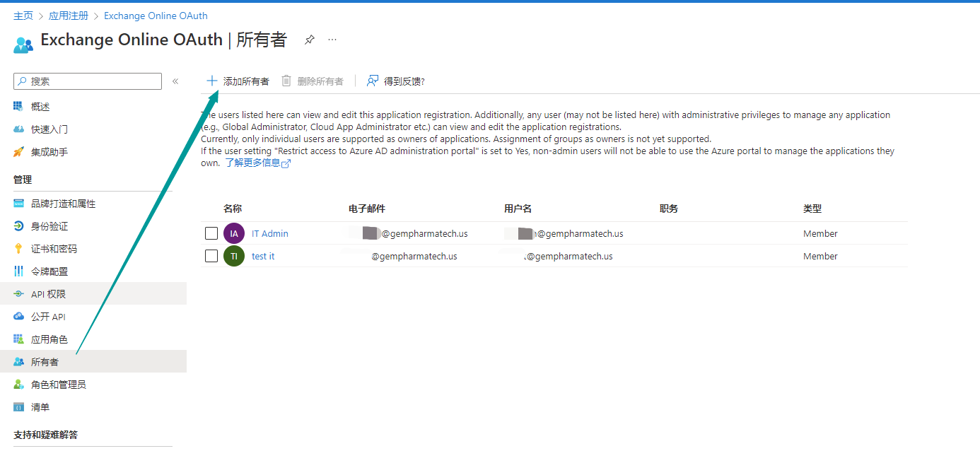The width and height of the screenshot is (980, 451).
Task: Click 添加所有者 button label
Action: 246,81
